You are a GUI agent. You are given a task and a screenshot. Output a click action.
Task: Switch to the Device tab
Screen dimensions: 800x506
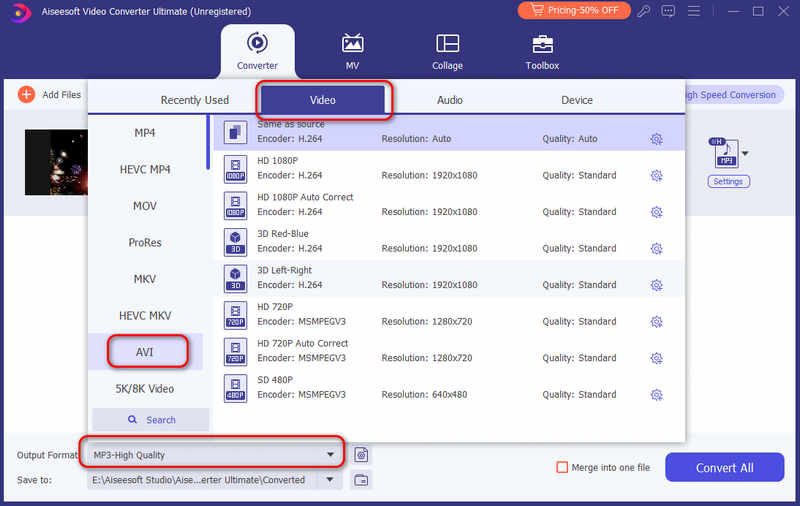tap(577, 100)
